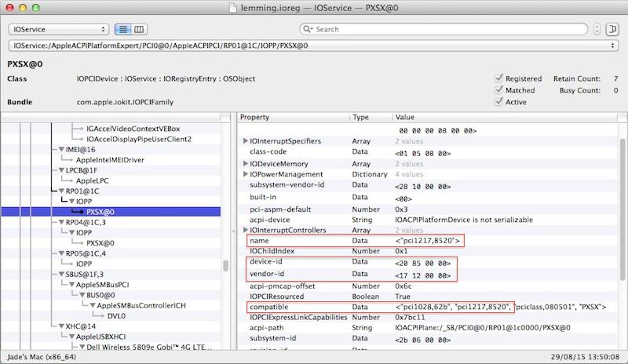Switch to column browser view
Screen dimensions: 628x364
pyautogui.click(x=139, y=29)
